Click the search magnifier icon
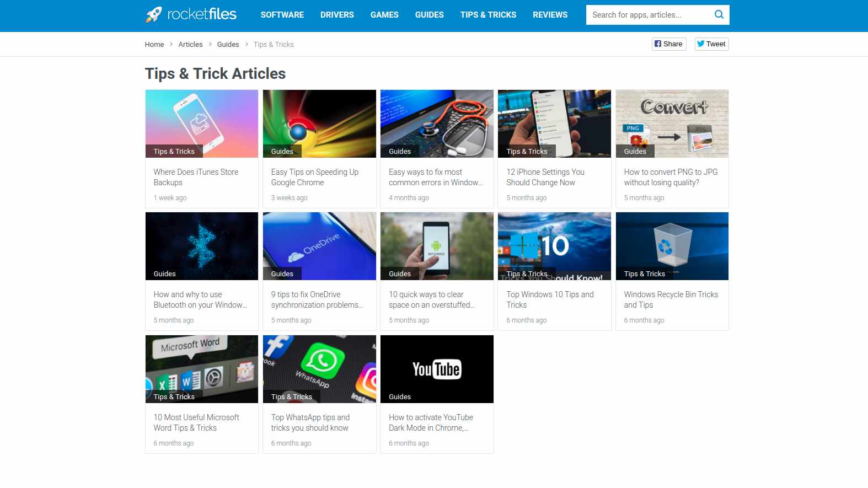Screen dimensions: 868x488 coord(719,15)
